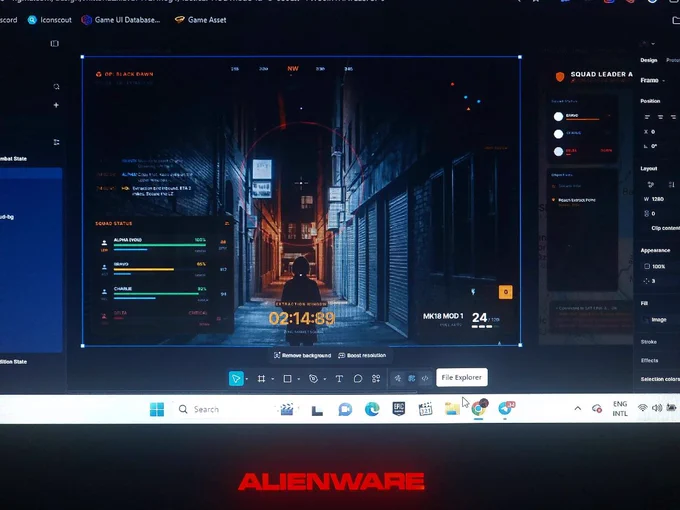The image size is (680, 510).
Task: Show hidden system tray icons chevron
Action: tap(578, 409)
